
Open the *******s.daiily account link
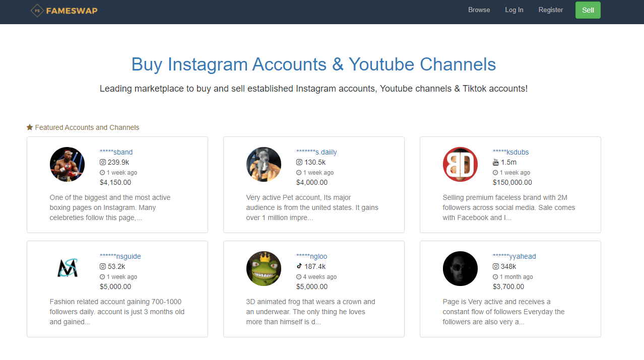[x=316, y=152]
